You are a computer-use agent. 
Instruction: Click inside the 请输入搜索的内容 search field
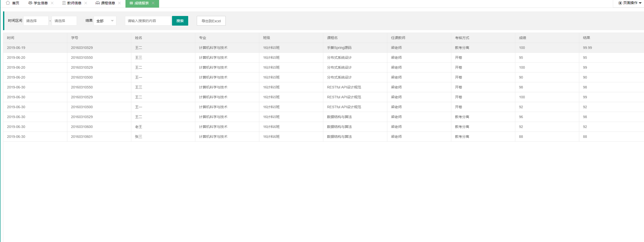click(148, 21)
